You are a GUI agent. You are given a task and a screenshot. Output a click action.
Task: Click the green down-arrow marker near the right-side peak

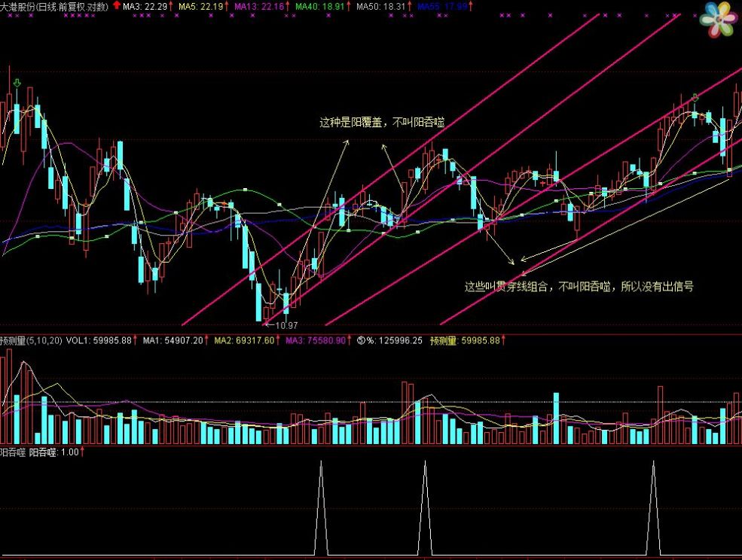pos(695,98)
